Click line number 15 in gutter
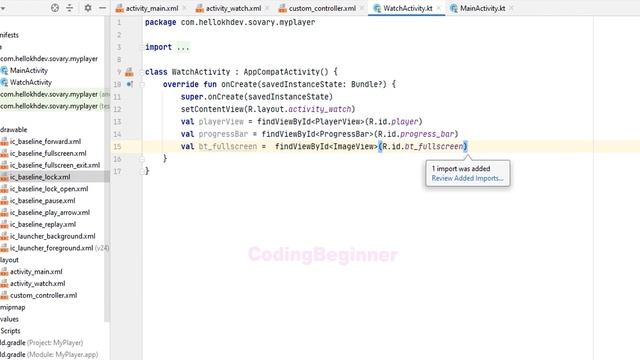The width and height of the screenshot is (640, 360). point(117,147)
